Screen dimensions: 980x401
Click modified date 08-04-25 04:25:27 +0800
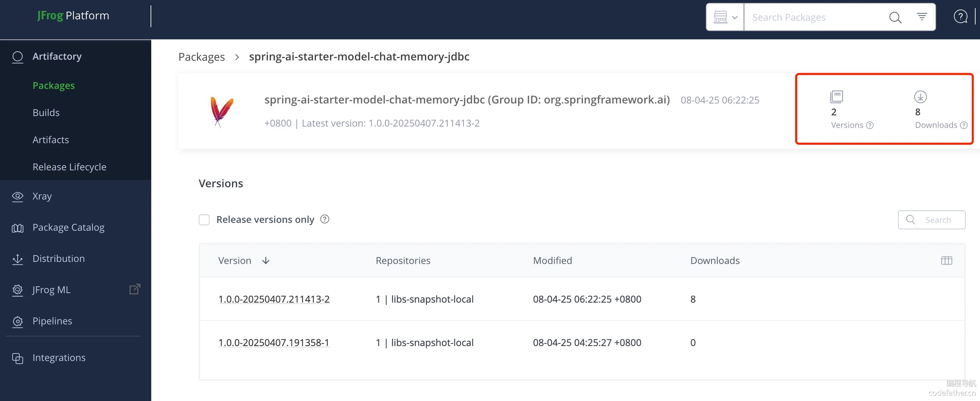tap(587, 342)
